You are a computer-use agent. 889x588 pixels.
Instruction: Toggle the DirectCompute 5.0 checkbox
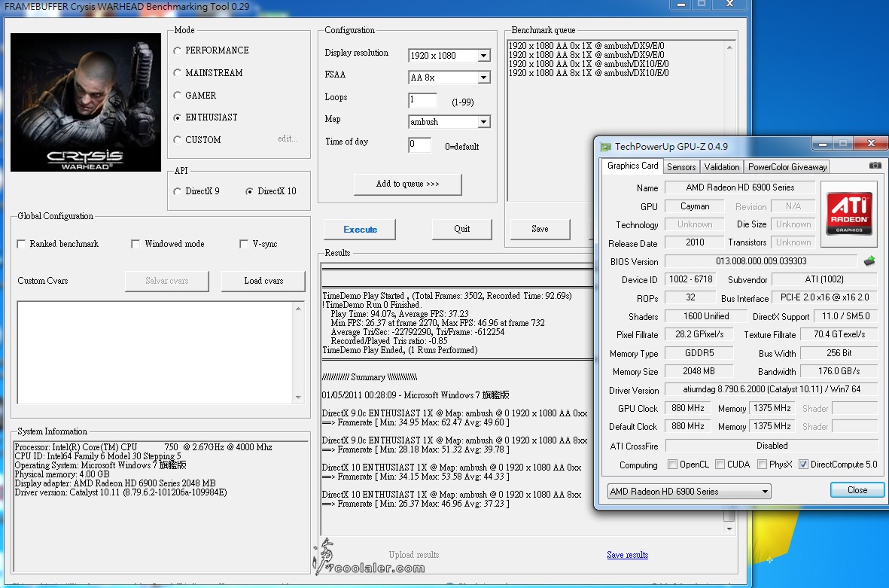click(x=803, y=465)
